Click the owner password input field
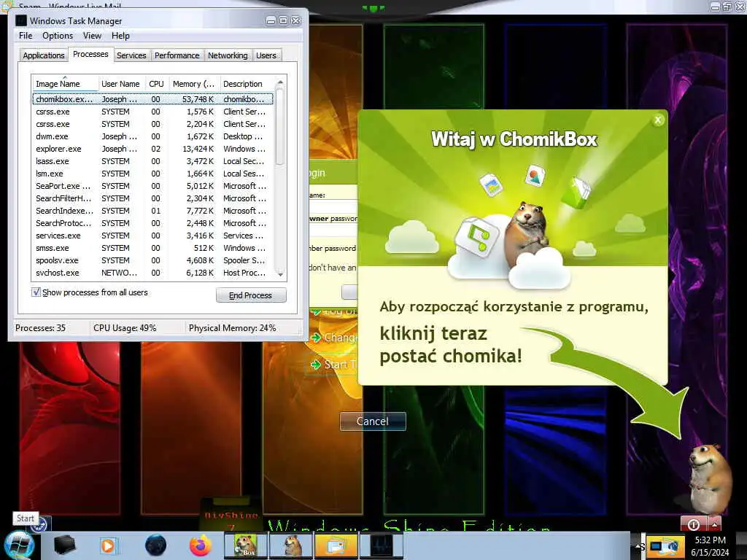747x560 pixels. (333, 230)
